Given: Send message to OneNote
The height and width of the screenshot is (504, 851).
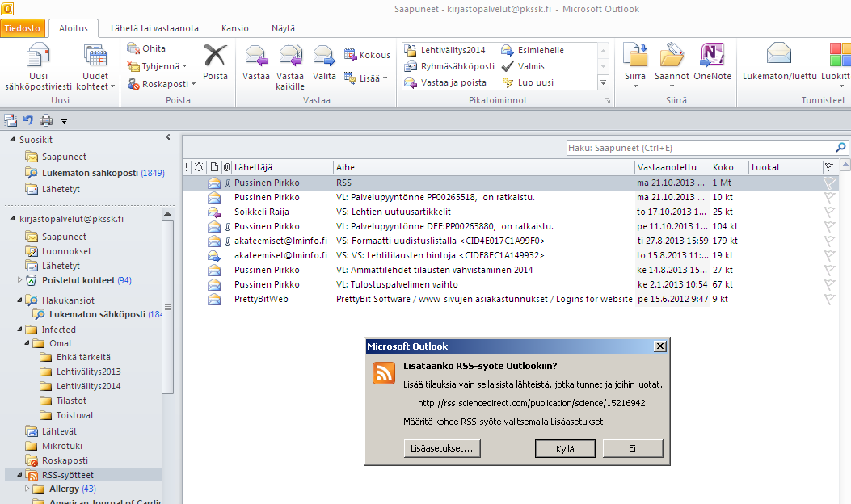Looking at the screenshot, I should 712,62.
